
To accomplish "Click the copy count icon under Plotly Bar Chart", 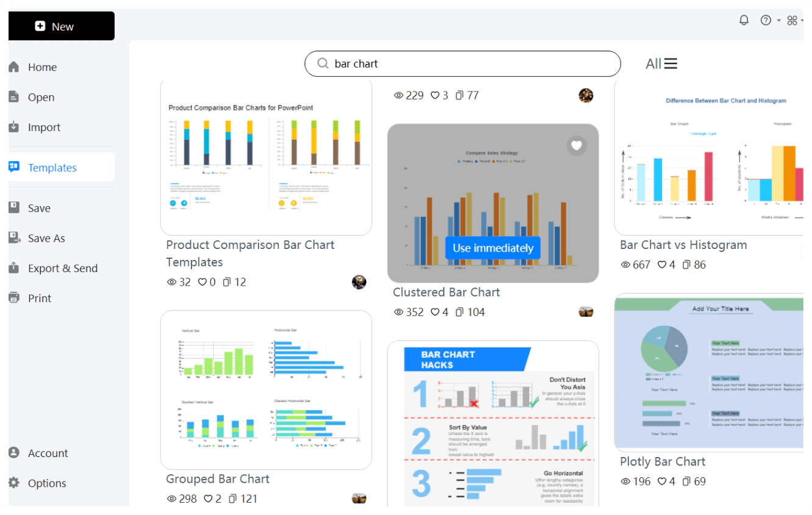I will (x=686, y=481).
